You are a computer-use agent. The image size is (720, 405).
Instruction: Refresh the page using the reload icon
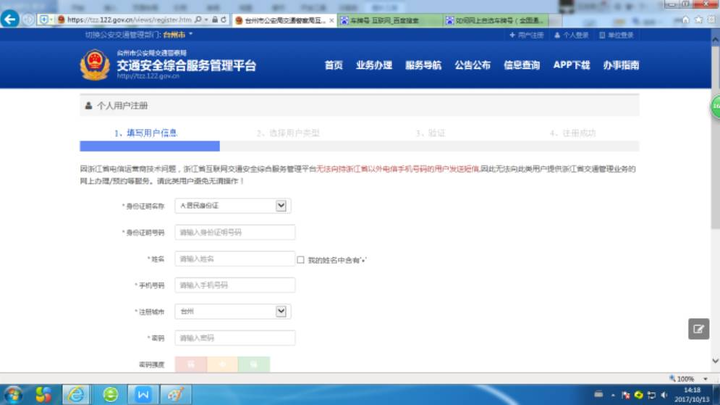tap(224, 20)
